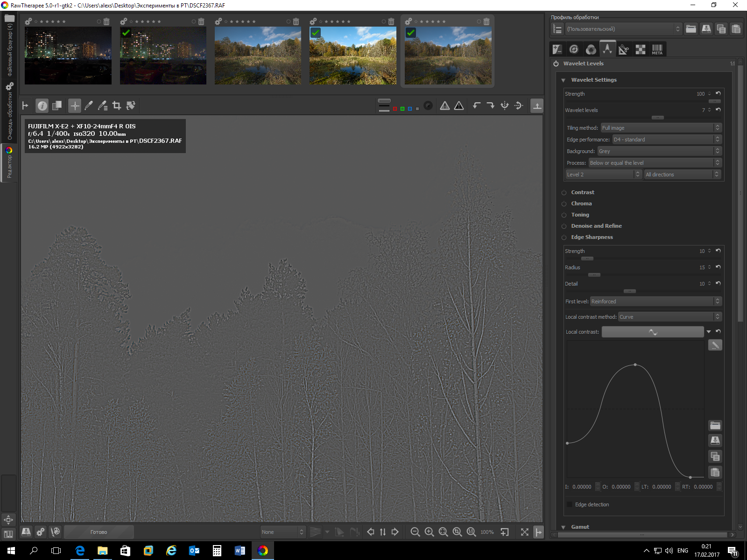Enable Denoise and Refine module
The width and height of the screenshot is (747, 560).
pyautogui.click(x=564, y=226)
